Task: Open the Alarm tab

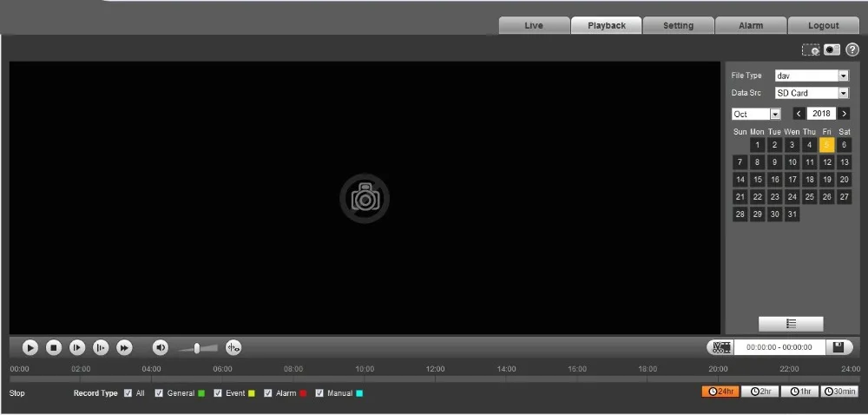Action: coord(751,25)
